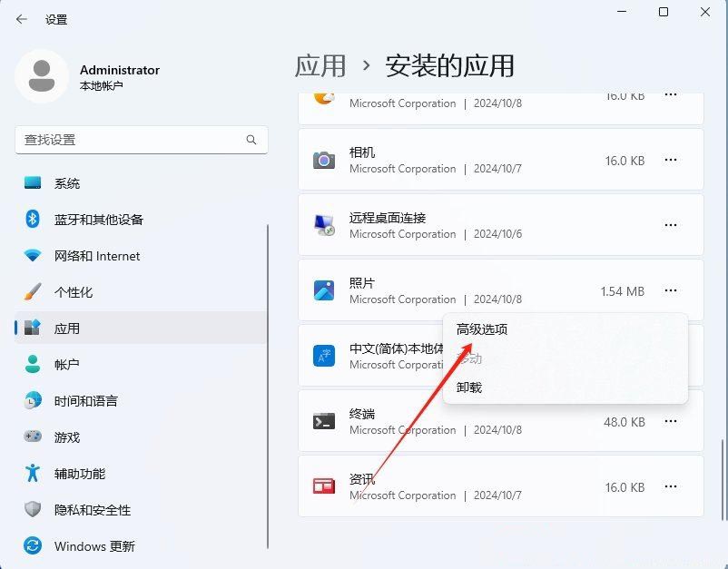This screenshot has height=569, width=728.
Task: Open Windows 更新 settings
Action: click(141, 546)
